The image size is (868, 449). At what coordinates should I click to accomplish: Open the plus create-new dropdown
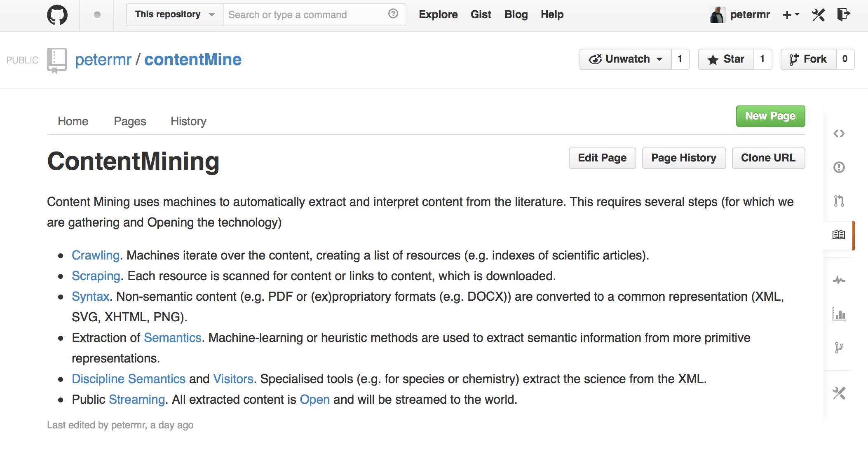(791, 15)
